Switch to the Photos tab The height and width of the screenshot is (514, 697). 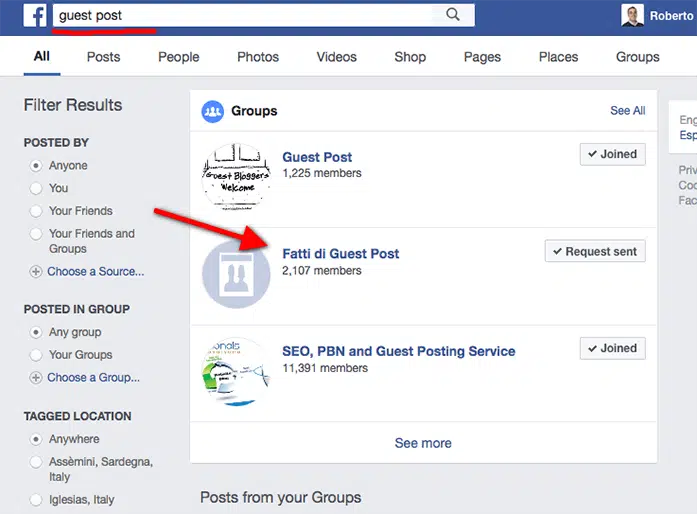[258, 57]
